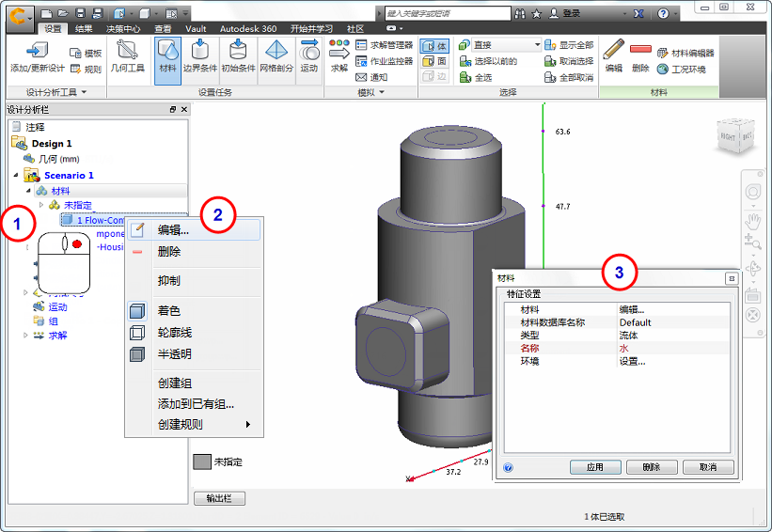The width and height of the screenshot is (772, 532).
Task: Click Select All in selection panel
Action: pos(476,77)
